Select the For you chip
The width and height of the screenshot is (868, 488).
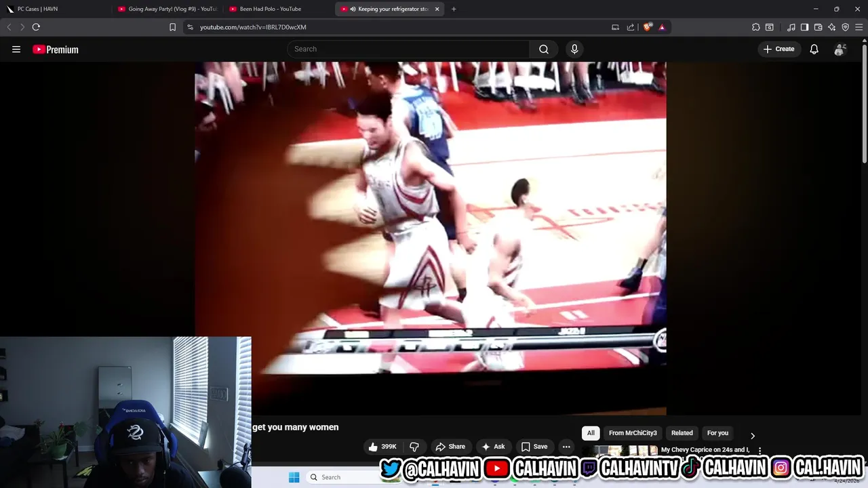coord(717,433)
